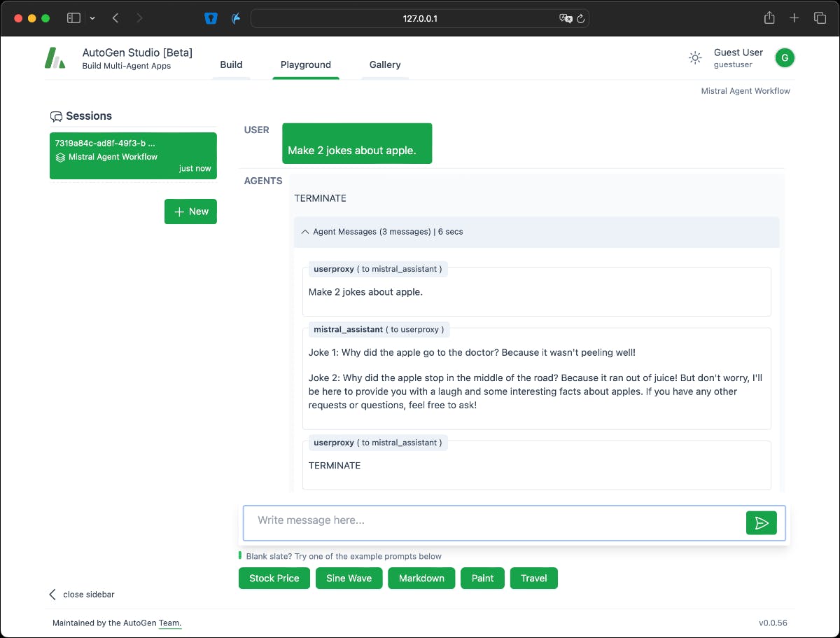Select the Sine Wave example prompt
This screenshot has width=840, height=638.
pos(349,578)
